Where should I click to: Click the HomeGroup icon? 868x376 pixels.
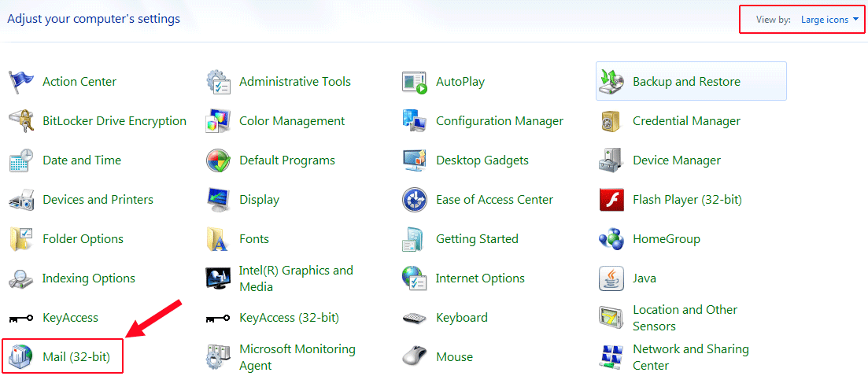[x=612, y=239]
